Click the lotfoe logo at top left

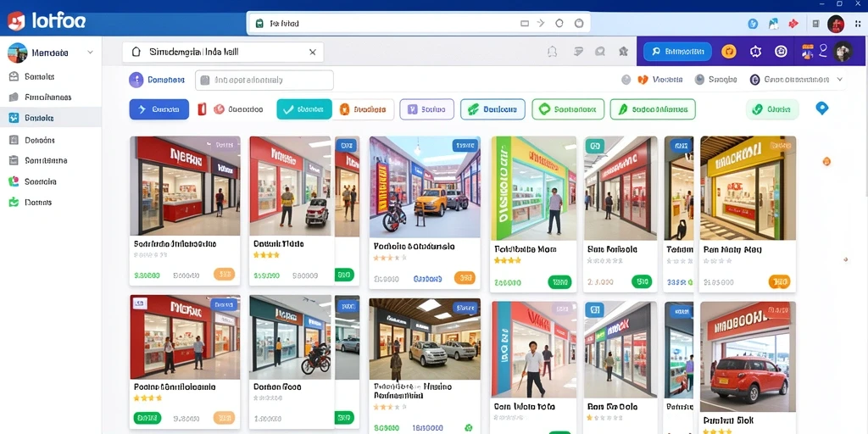coord(46,21)
